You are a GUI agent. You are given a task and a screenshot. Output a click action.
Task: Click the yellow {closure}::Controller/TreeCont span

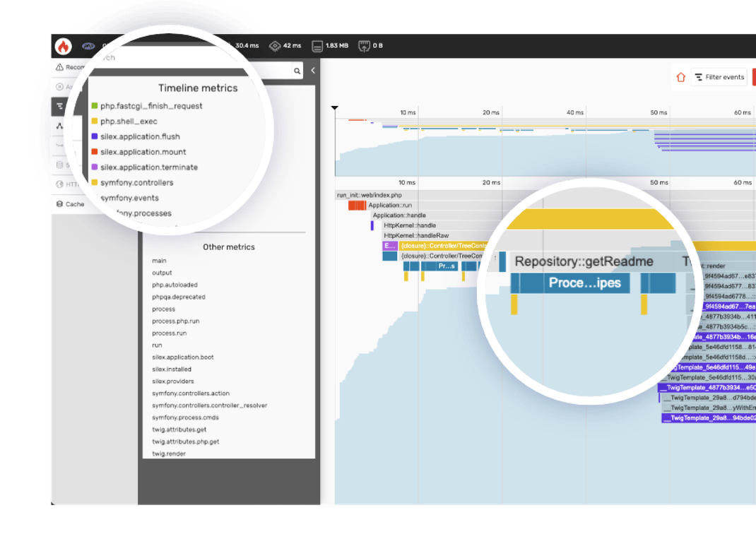444,246
